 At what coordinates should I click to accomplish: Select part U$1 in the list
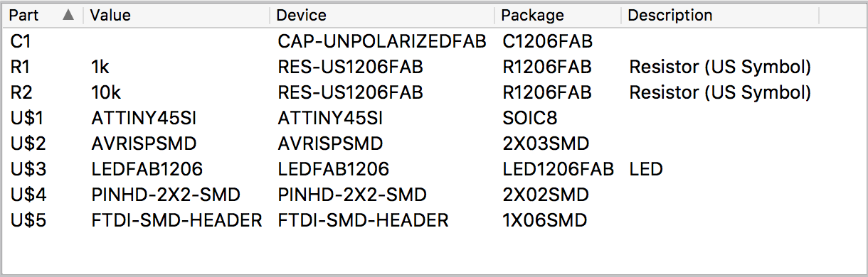(434, 119)
